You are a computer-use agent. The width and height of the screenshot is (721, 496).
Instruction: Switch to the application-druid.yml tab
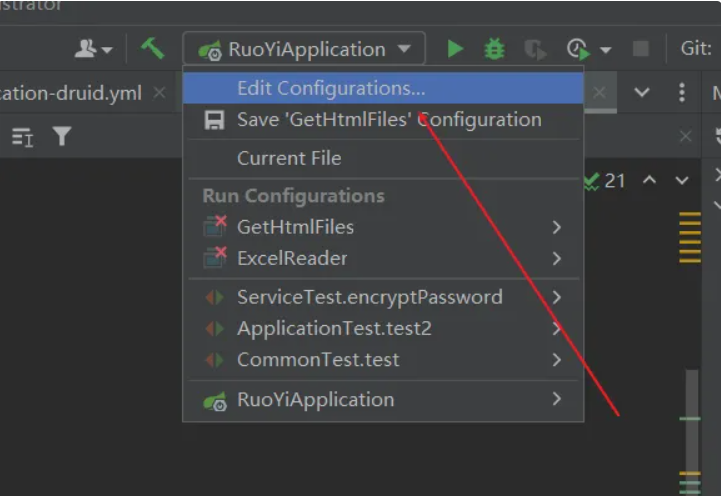coord(71,93)
